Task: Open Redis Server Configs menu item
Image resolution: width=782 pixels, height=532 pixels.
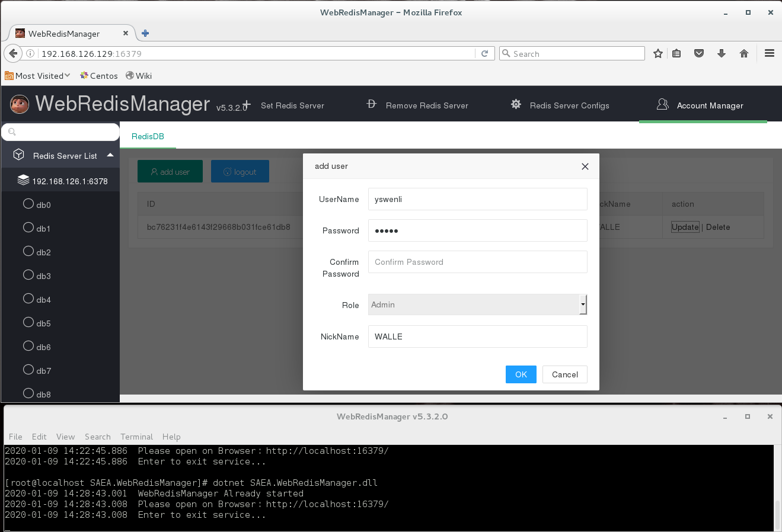Action: pos(570,105)
